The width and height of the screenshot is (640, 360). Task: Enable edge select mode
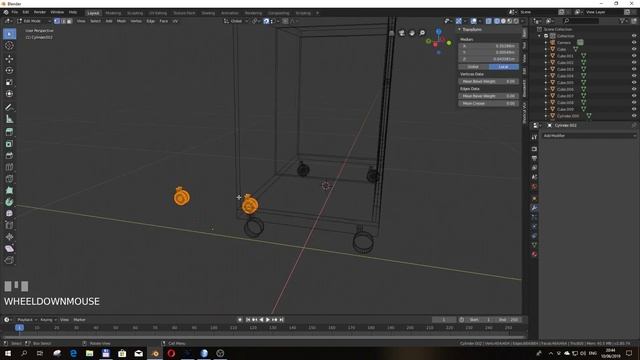(63, 21)
